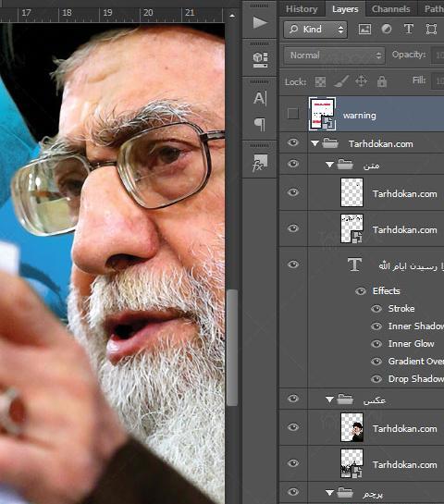Click the پرچم group folder icon
444x504 pixels.
345,492
